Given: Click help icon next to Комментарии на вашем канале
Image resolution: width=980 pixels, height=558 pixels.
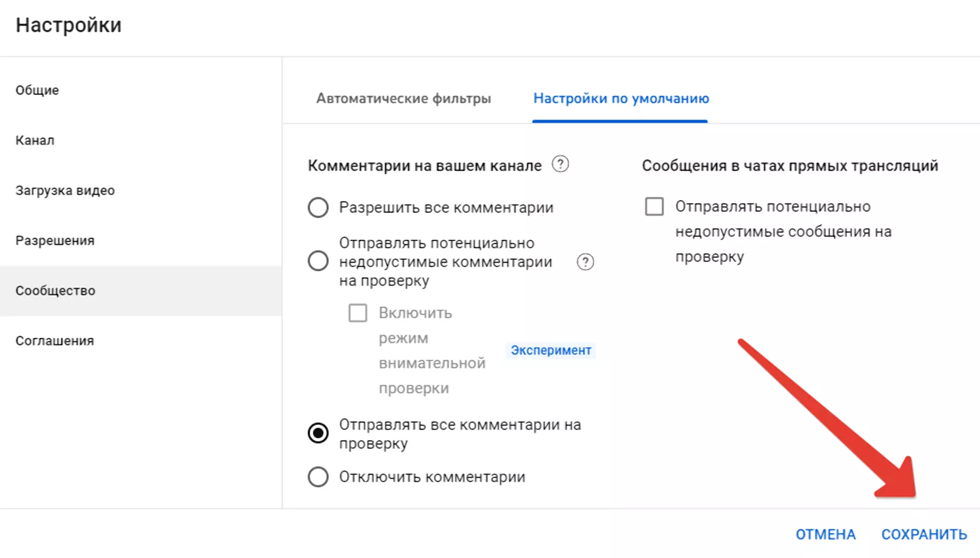Looking at the screenshot, I should pos(560,164).
